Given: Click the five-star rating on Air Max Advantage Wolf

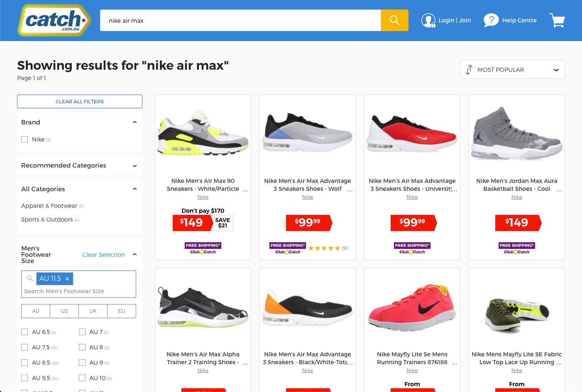Looking at the screenshot, I should (x=324, y=248).
